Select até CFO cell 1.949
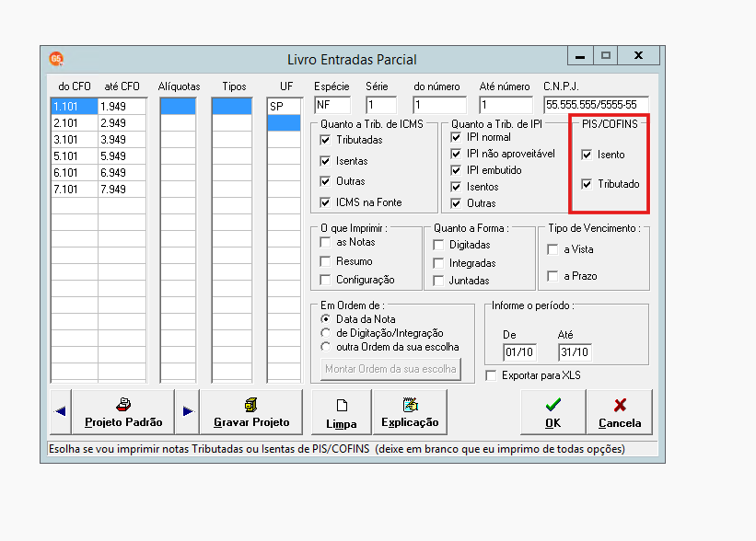The width and height of the screenshot is (756, 541). [x=122, y=107]
